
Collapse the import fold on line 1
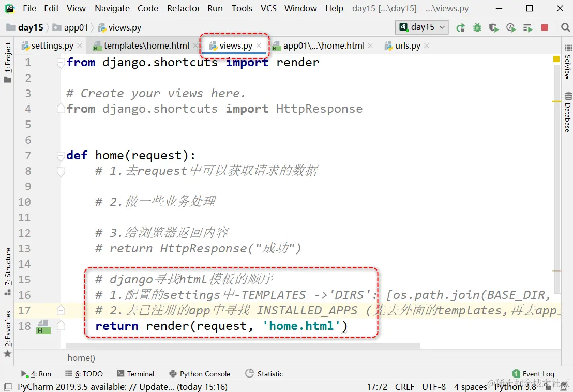coord(61,63)
